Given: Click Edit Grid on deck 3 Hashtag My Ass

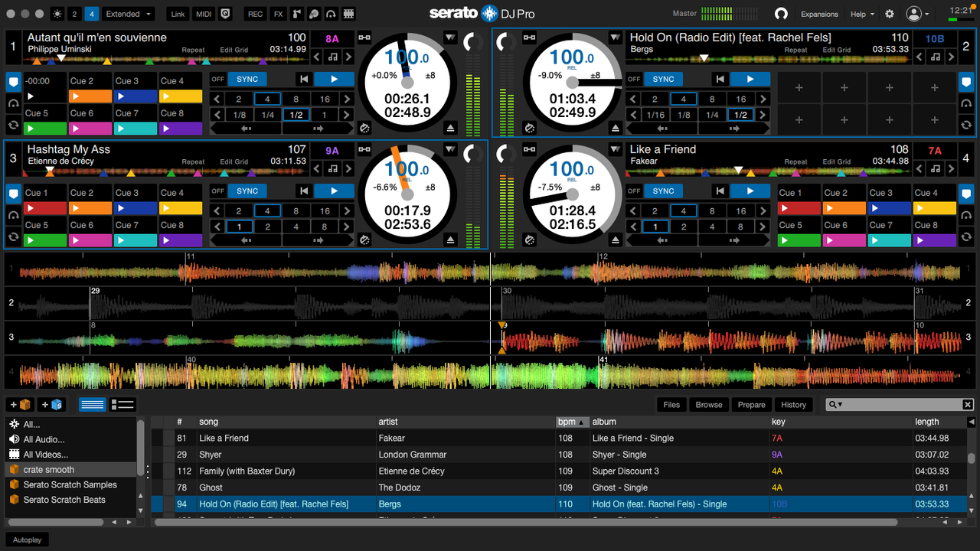Looking at the screenshot, I should click(234, 161).
